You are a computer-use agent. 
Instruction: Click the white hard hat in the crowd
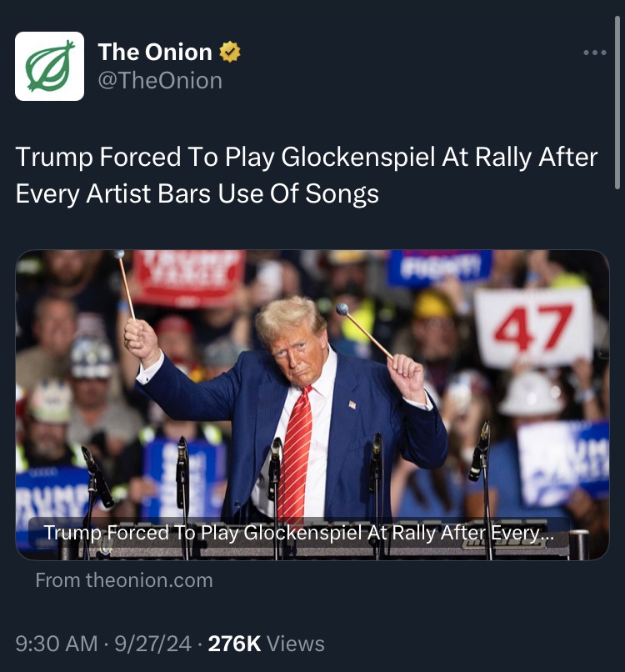pos(531,394)
